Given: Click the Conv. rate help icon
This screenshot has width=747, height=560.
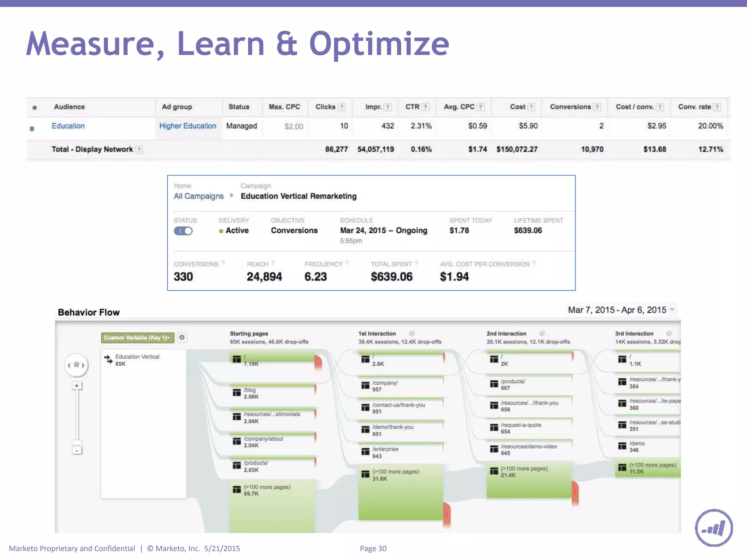Looking at the screenshot, I should 717,107.
